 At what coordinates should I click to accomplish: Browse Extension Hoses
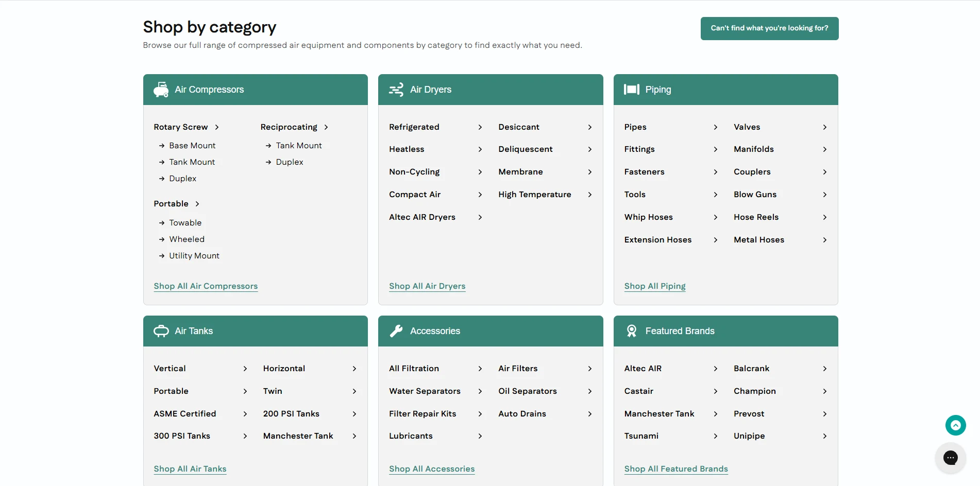click(658, 240)
